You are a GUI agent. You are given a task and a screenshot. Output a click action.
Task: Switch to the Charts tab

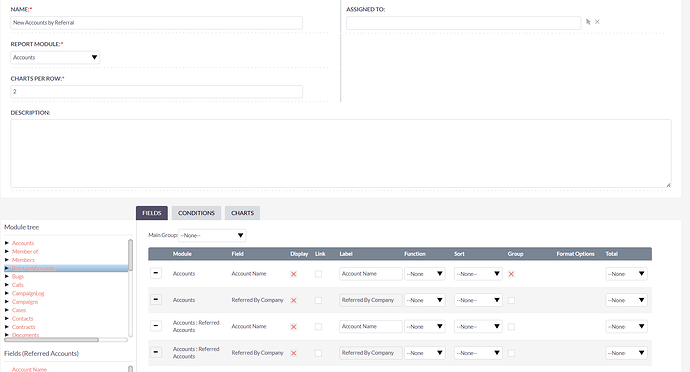242,213
